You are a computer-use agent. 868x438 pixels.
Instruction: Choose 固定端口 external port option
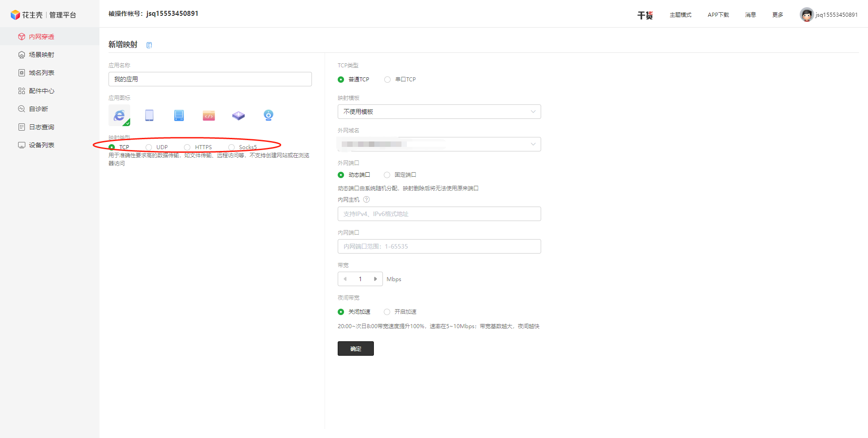pos(387,175)
